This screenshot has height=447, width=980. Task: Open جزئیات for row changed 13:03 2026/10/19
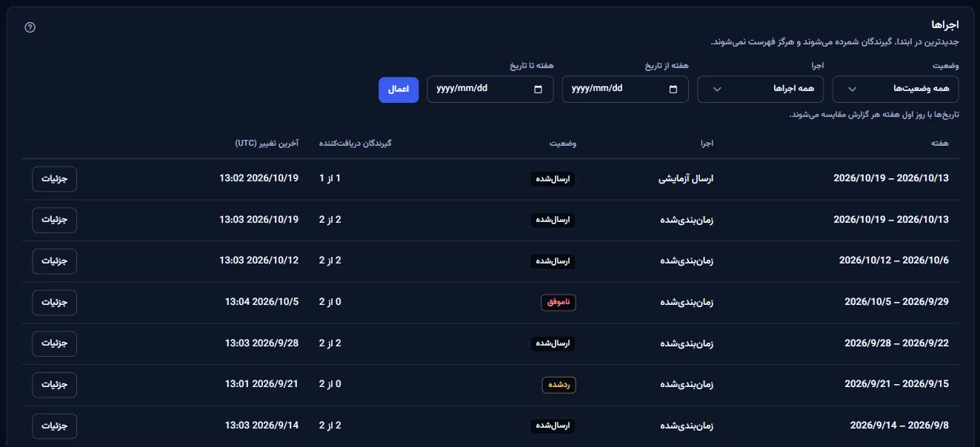pos(54,220)
